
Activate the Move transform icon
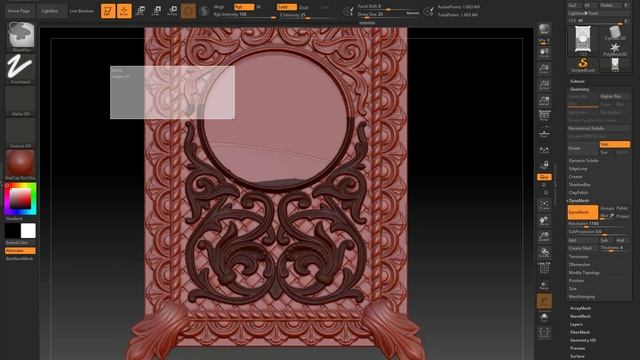point(140,11)
